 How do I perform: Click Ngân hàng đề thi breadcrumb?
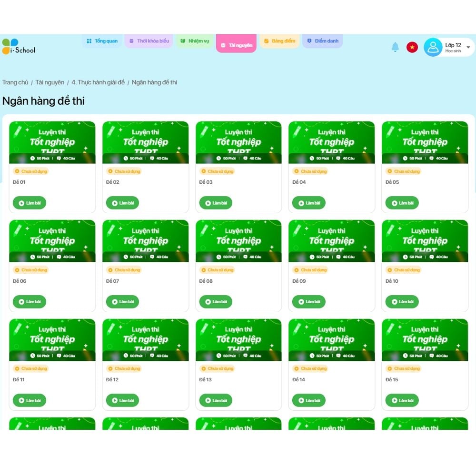(154, 82)
